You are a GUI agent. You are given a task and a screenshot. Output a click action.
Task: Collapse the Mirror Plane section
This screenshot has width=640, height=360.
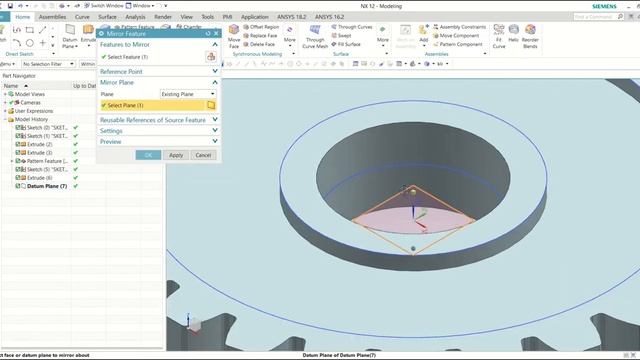tap(215, 82)
